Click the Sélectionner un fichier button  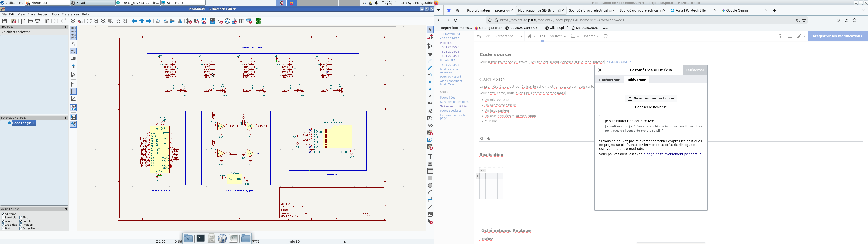click(x=651, y=99)
